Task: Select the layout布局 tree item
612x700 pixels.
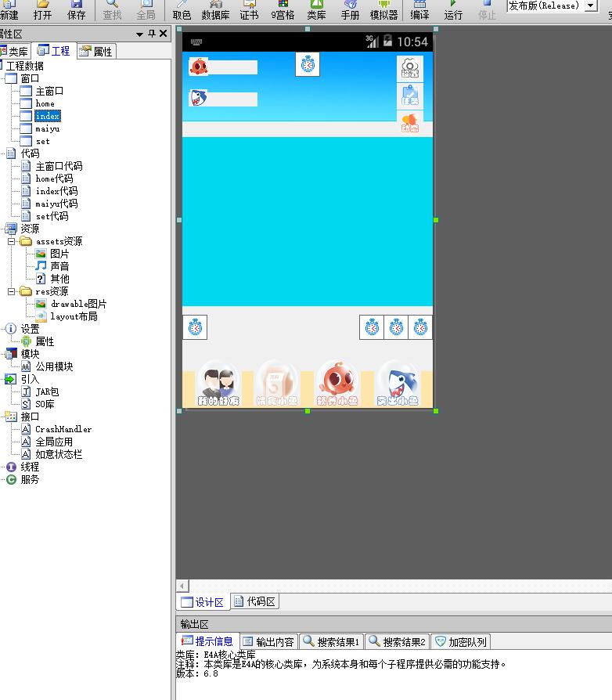Action: point(74,316)
